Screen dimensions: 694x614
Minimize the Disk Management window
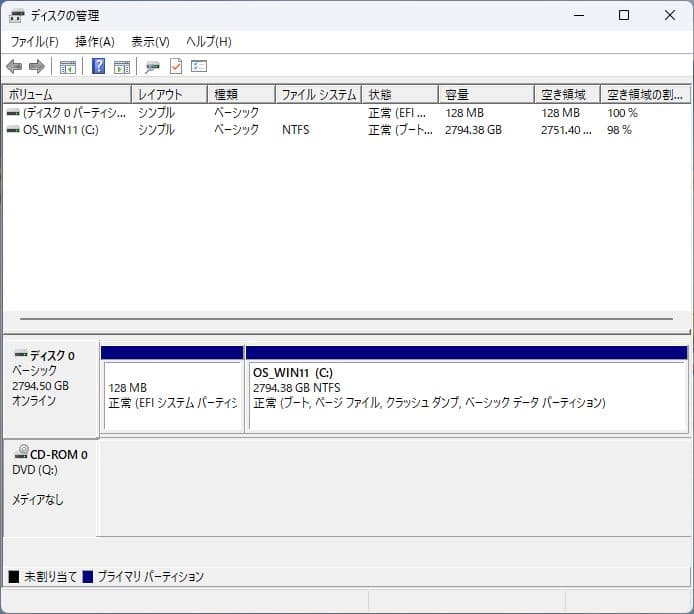pyautogui.click(x=579, y=15)
